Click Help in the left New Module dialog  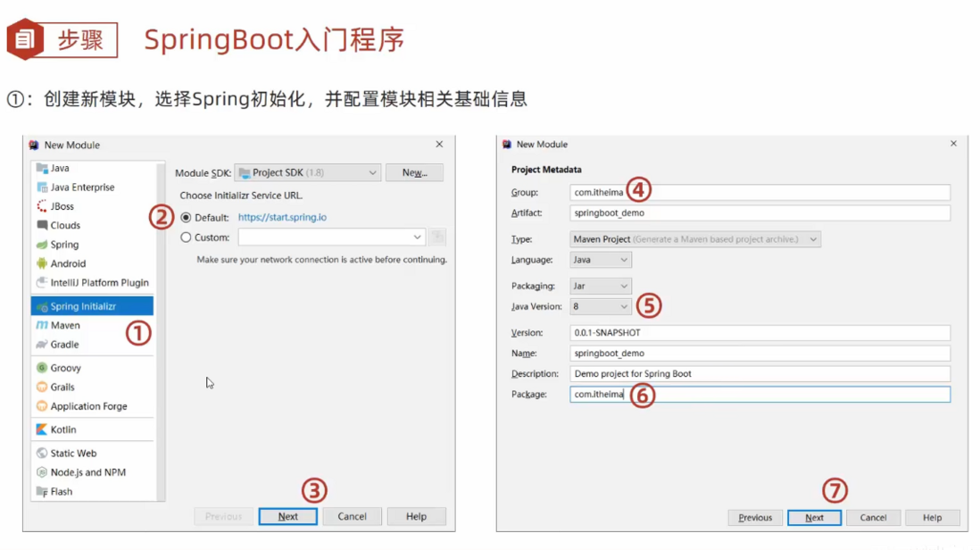pyautogui.click(x=416, y=516)
